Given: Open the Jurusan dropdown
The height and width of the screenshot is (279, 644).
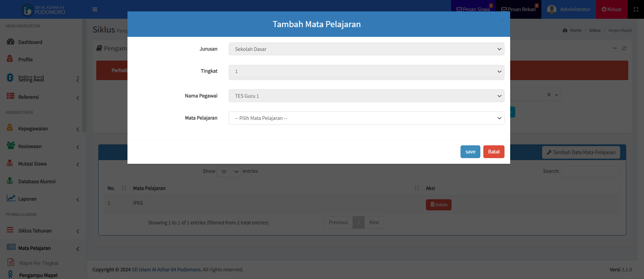Looking at the screenshot, I should 366,49.
